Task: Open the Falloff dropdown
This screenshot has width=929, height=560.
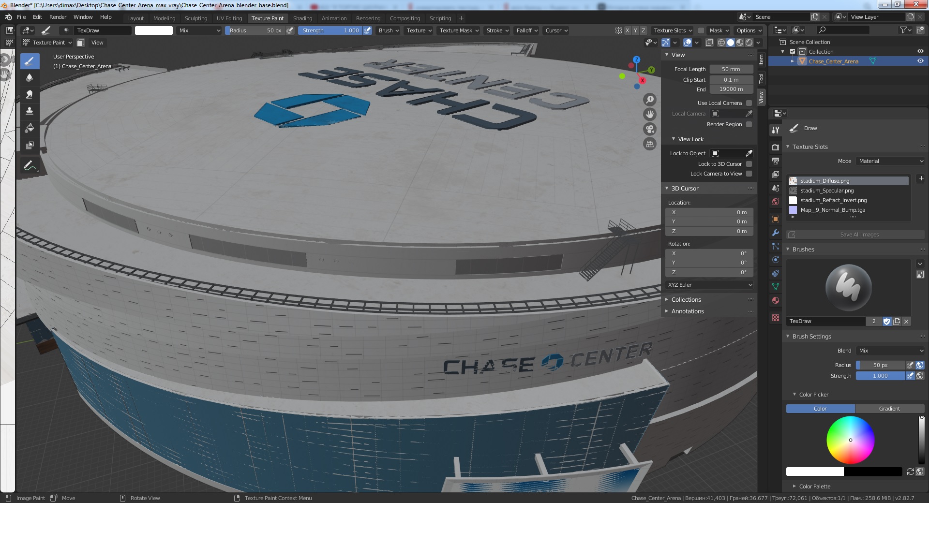Action: pos(527,30)
